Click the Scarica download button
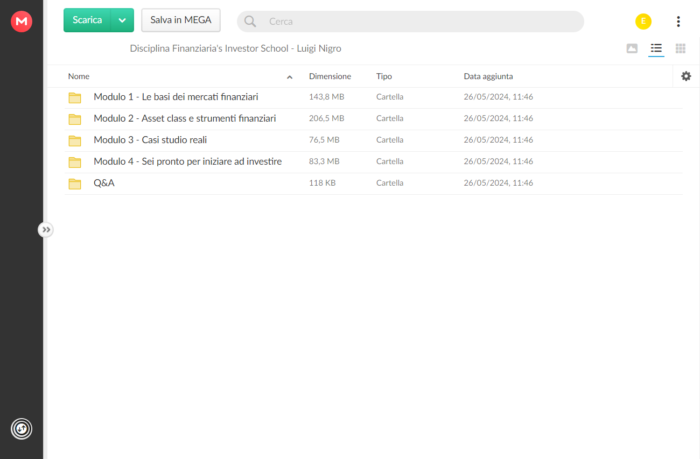700x459 pixels. [87, 20]
